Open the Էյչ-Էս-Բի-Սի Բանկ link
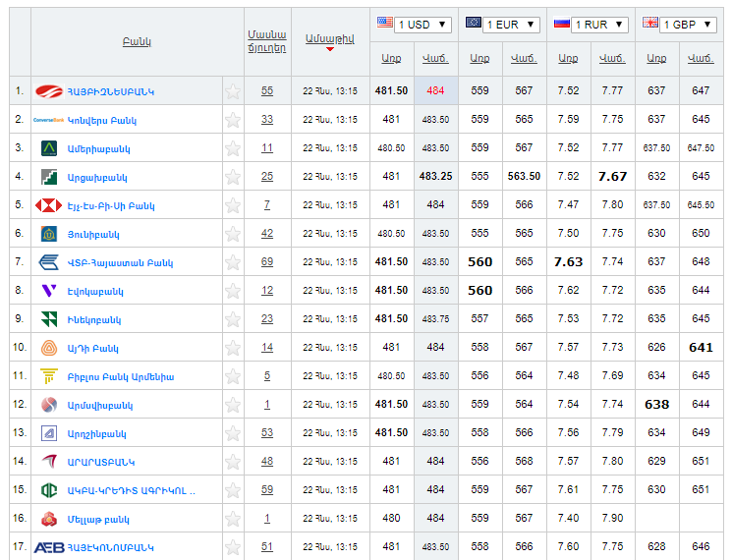The width and height of the screenshot is (732, 560). (x=111, y=205)
